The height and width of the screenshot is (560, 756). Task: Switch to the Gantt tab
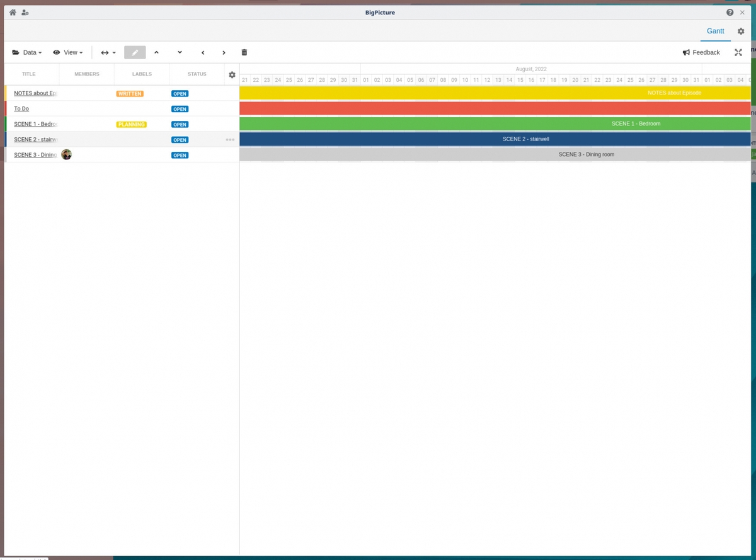tap(715, 31)
